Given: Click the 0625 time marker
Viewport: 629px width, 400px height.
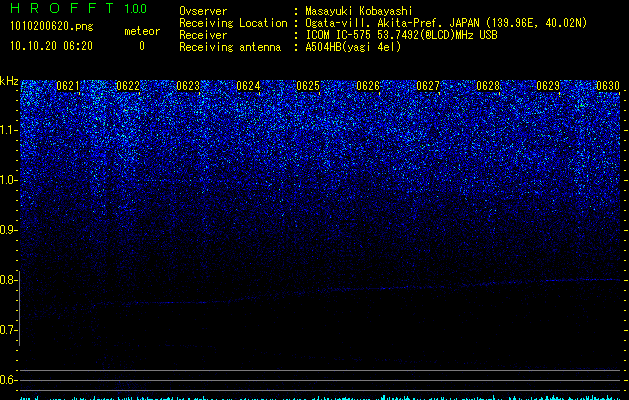Looking at the screenshot, I should (308, 86).
